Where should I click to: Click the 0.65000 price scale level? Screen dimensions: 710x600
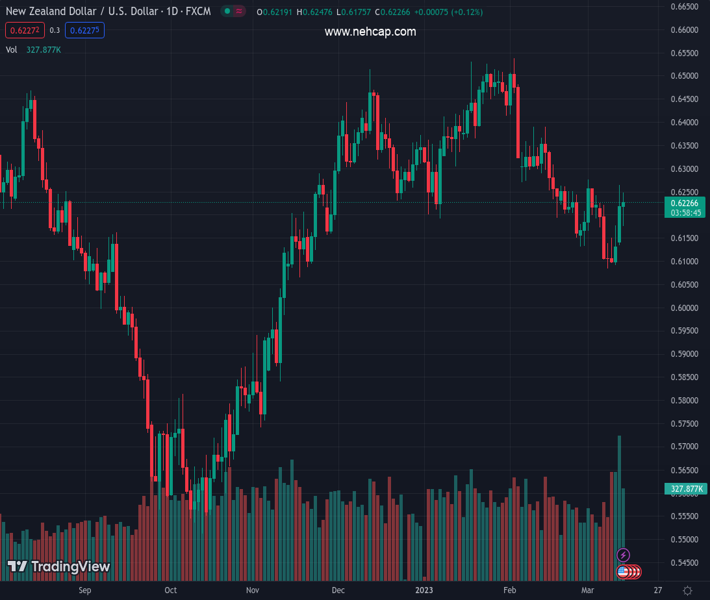[685, 76]
